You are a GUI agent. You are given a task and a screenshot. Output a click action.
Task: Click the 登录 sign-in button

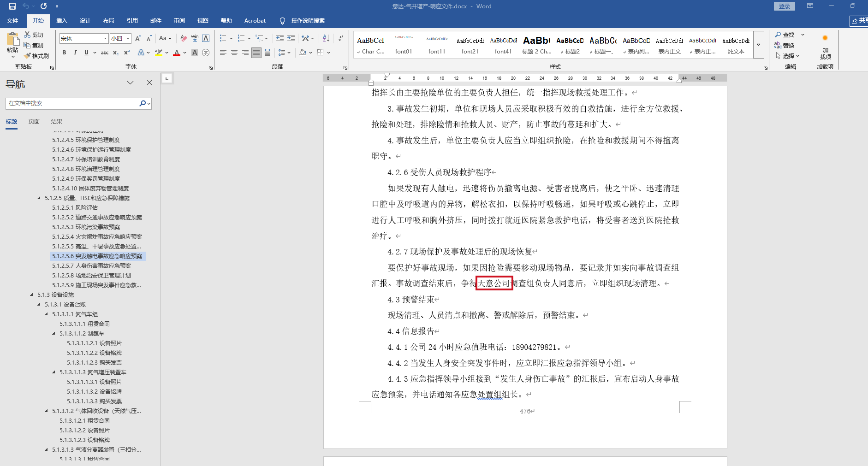click(x=785, y=6)
